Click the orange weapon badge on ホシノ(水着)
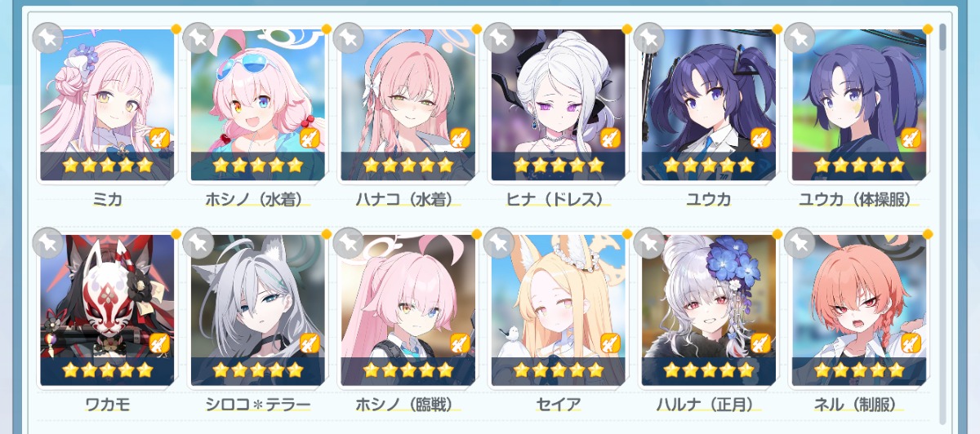 [x=310, y=138]
